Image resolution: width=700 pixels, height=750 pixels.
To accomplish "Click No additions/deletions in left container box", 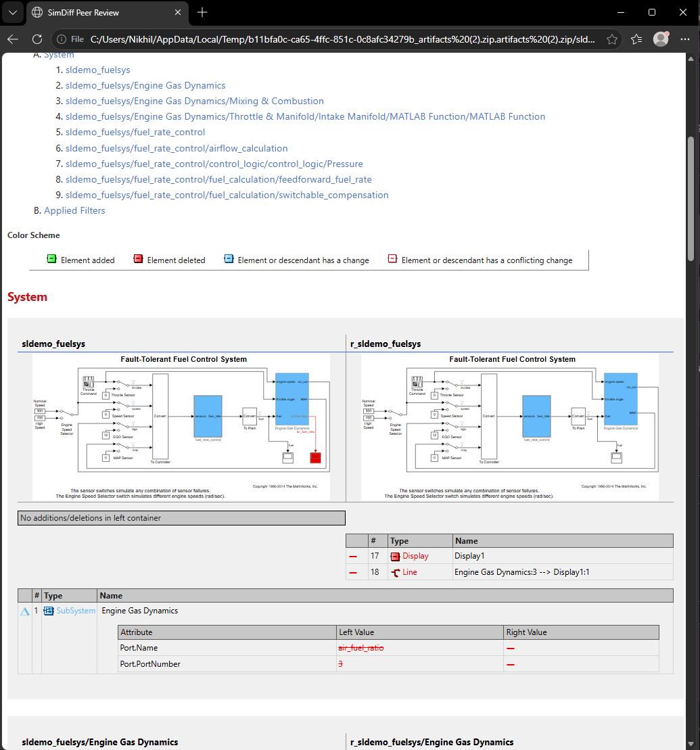I will coord(181,518).
